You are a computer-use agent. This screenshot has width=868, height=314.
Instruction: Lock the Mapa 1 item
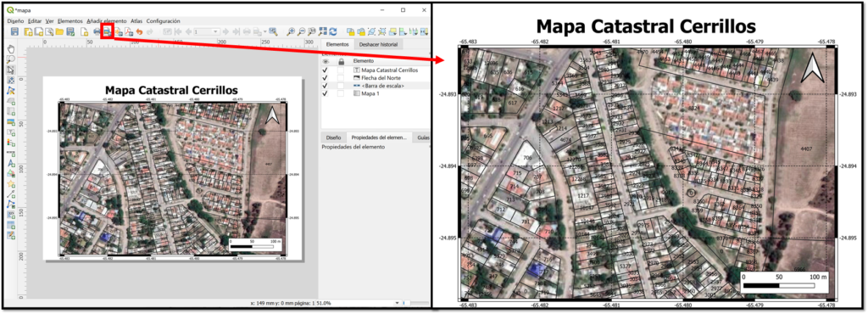[x=341, y=93]
